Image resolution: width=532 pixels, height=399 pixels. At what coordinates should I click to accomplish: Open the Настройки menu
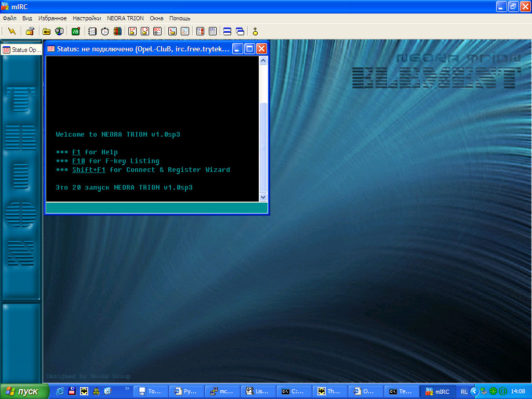pos(87,18)
